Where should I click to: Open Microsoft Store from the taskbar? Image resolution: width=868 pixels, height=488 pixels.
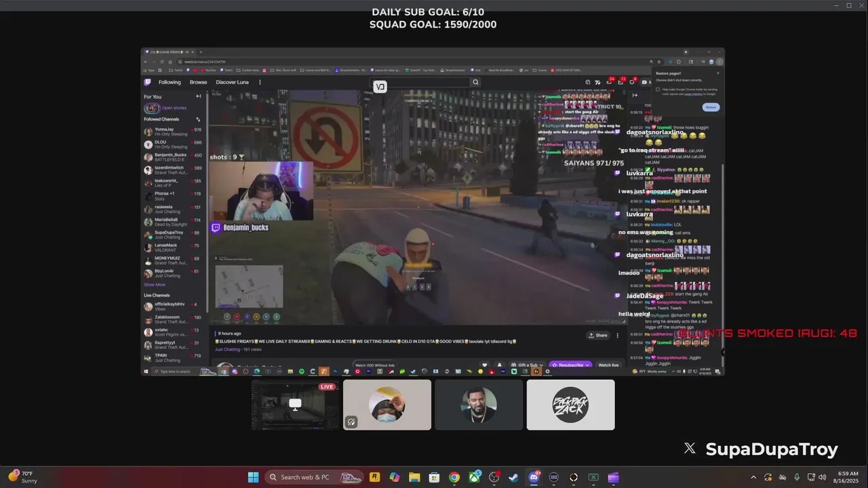pos(434,477)
